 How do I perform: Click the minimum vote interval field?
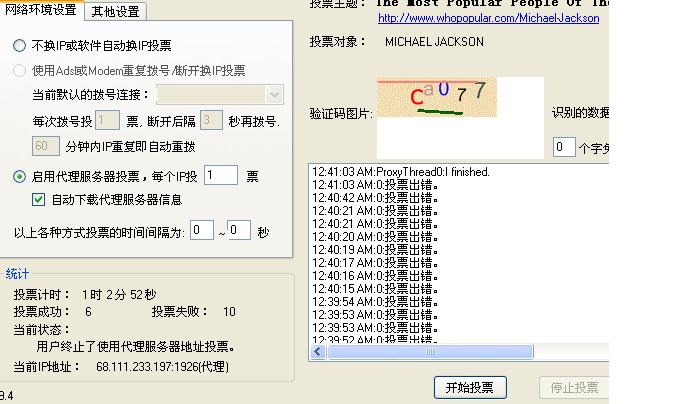coord(202,231)
